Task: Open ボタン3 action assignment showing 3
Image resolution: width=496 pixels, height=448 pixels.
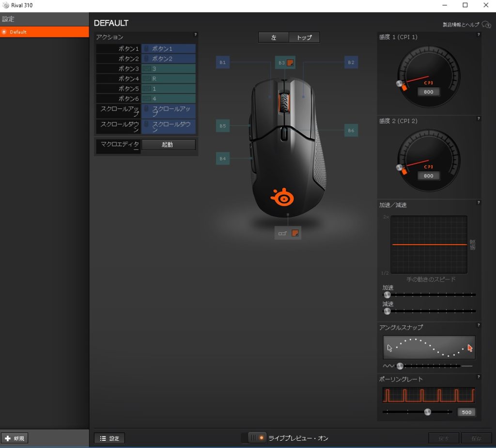Action: click(x=168, y=69)
